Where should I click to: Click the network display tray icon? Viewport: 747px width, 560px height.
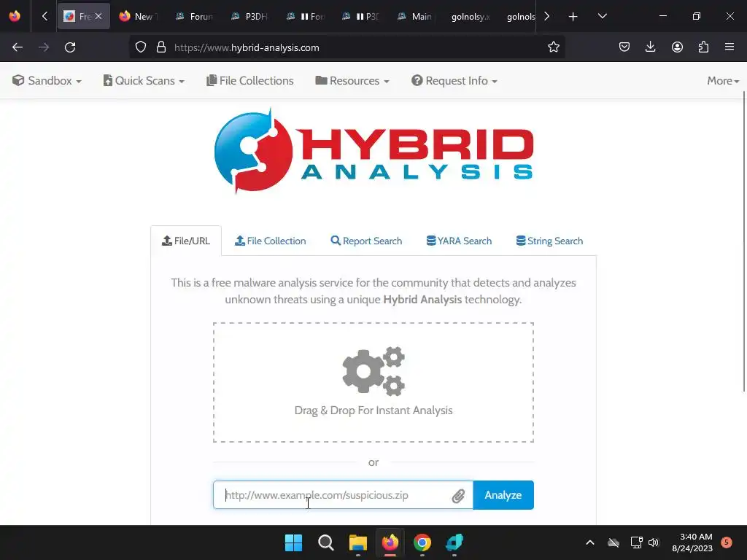tap(636, 542)
